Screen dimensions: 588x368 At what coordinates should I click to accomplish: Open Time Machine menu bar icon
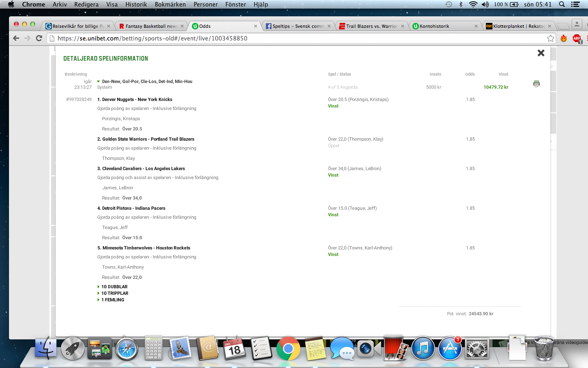(x=449, y=4)
